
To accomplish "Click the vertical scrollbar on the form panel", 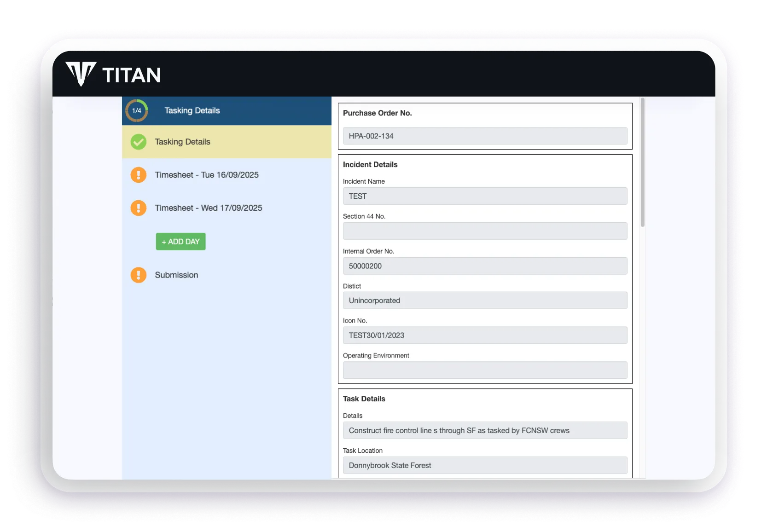I will tap(642, 163).
